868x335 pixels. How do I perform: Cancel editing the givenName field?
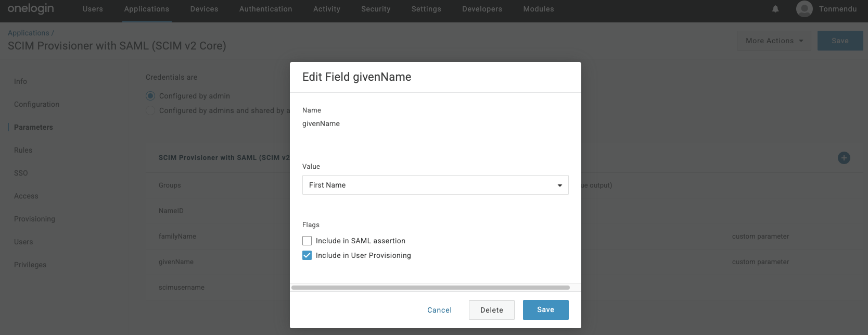(x=439, y=310)
